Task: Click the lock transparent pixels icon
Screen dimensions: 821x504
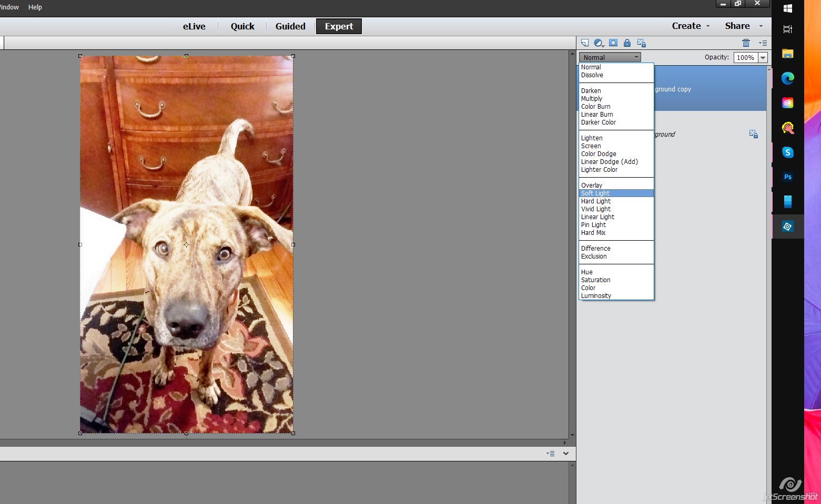Action: pyautogui.click(x=641, y=43)
